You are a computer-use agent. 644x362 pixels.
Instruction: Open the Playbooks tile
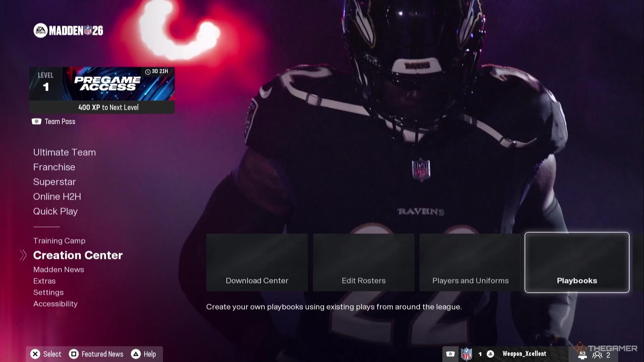click(x=577, y=262)
